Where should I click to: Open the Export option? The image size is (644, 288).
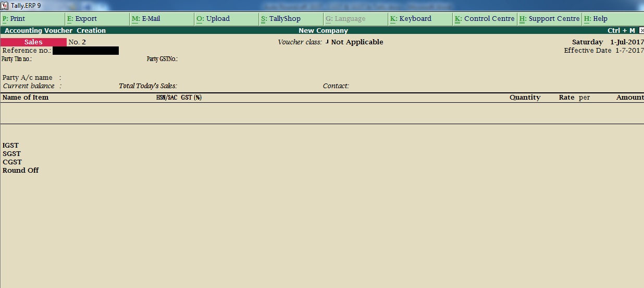tap(97, 19)
